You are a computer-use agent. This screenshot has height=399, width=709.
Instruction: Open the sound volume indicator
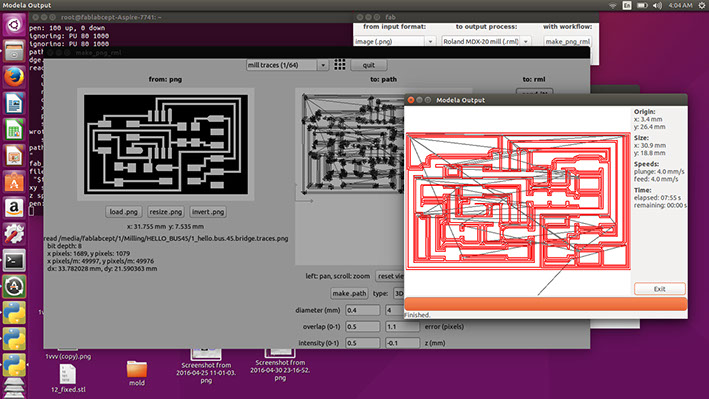(657, 5)
